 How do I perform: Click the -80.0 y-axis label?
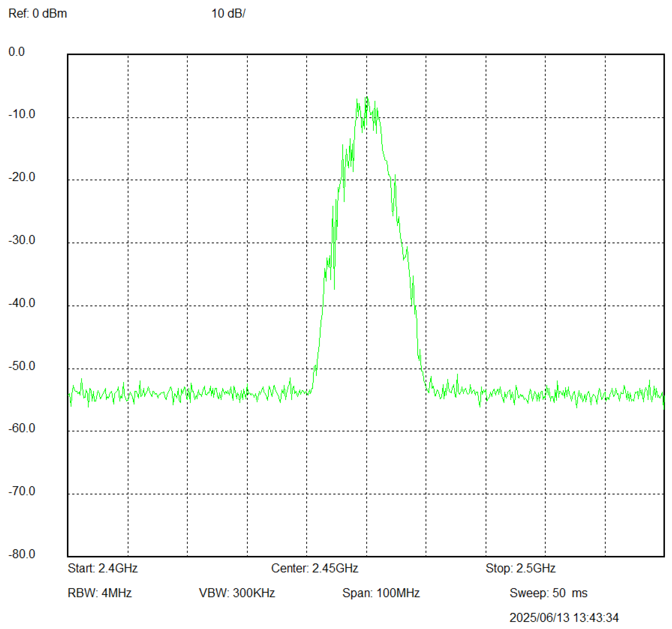click(x=22, y=554)
